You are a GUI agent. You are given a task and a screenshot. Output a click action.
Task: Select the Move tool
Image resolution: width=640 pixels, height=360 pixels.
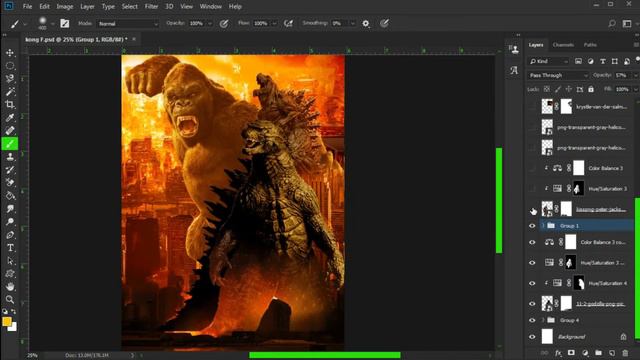click(x=10, y=53)
